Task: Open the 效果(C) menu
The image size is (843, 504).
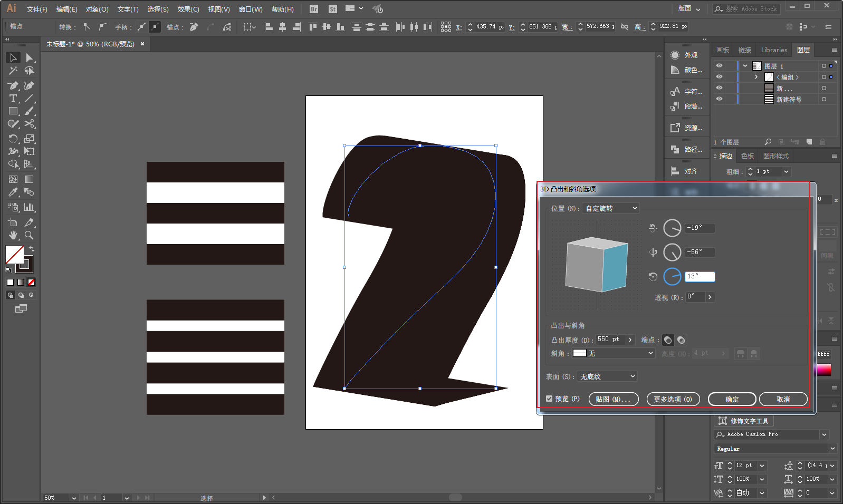Action: (x=188, y=9)
